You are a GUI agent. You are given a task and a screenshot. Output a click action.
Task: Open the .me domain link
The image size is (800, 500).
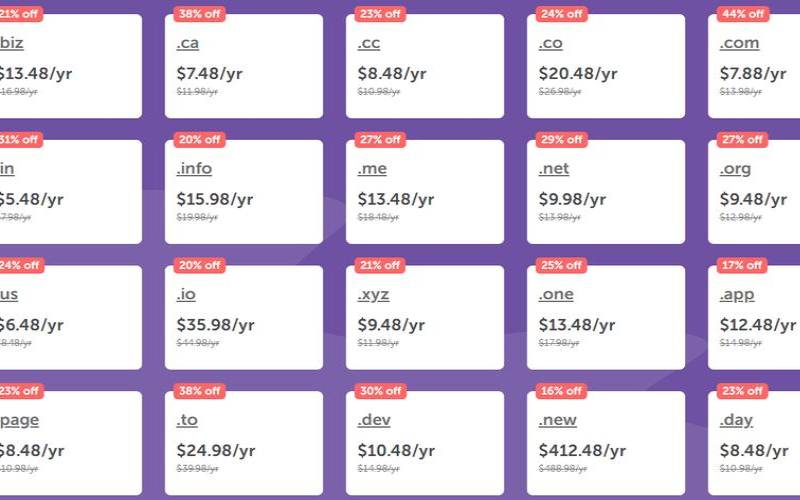point(372,169)
